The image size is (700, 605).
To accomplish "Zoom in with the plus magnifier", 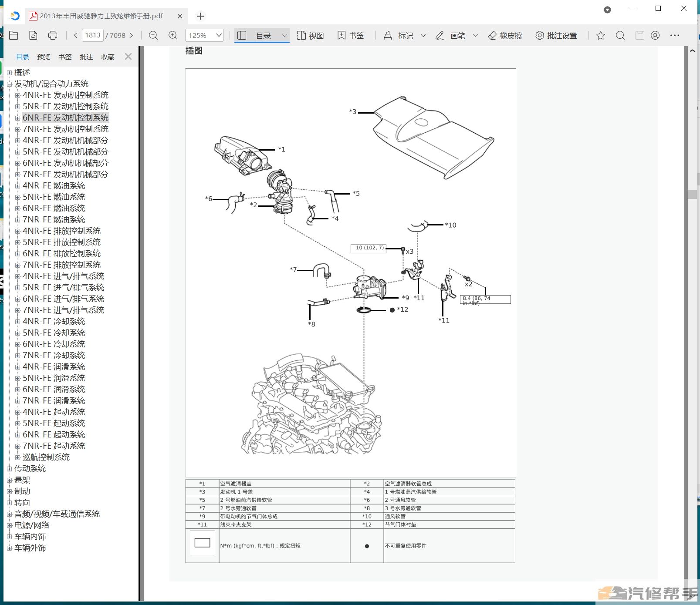I will [173, 36].
